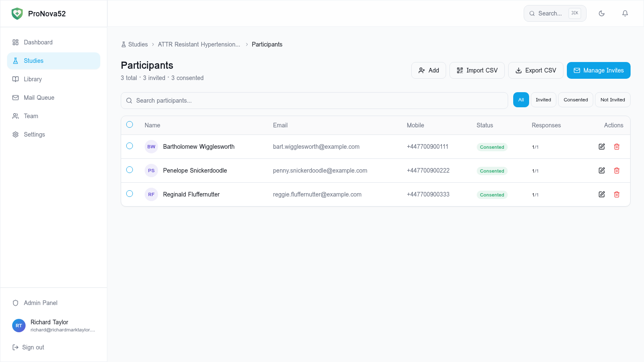Click ATTR Resistant Hypertension breadcrumb
This screenshot has height=362, width=644.
tap(199, 44)
